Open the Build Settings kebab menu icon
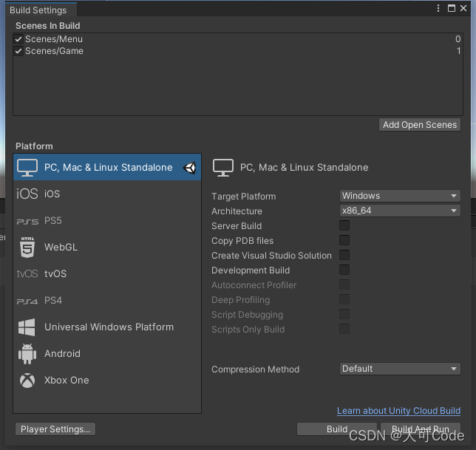 438,8
